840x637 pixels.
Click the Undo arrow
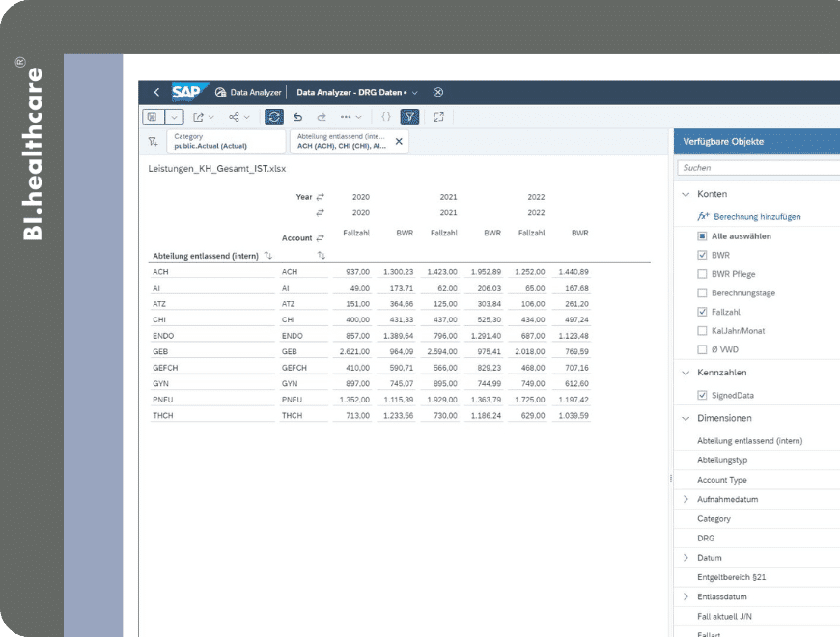pos(297,117)
